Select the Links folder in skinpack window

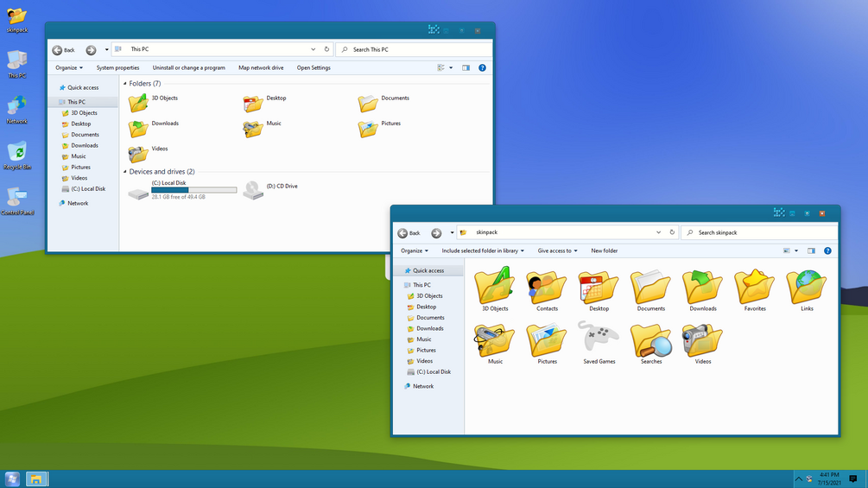pos(807,289)
